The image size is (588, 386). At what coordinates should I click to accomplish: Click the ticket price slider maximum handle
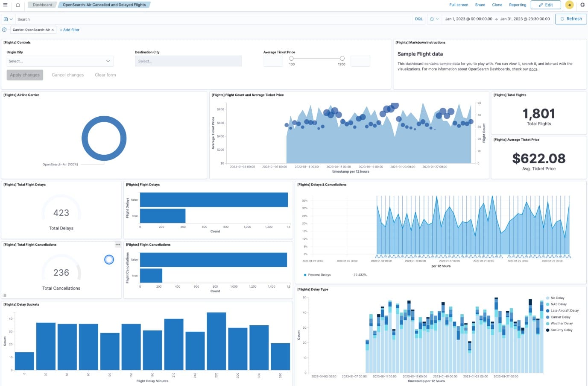[342, 58]
